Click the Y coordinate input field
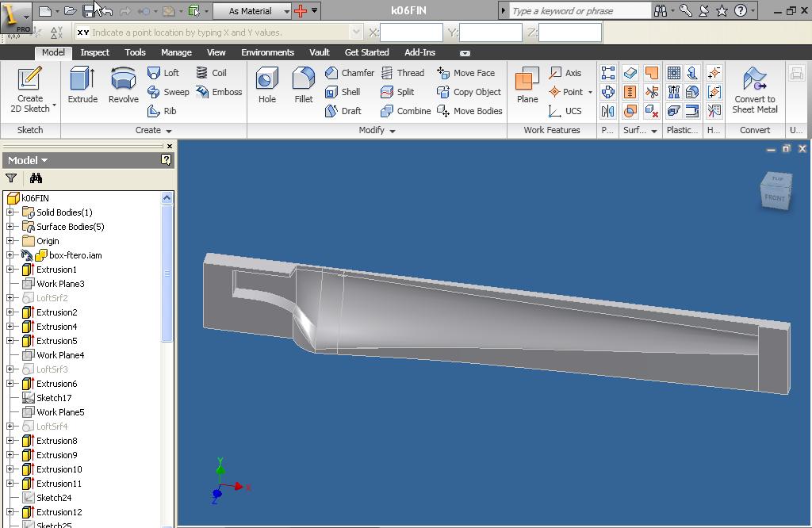Screen dimensions: 812x528 coord(490,32)
